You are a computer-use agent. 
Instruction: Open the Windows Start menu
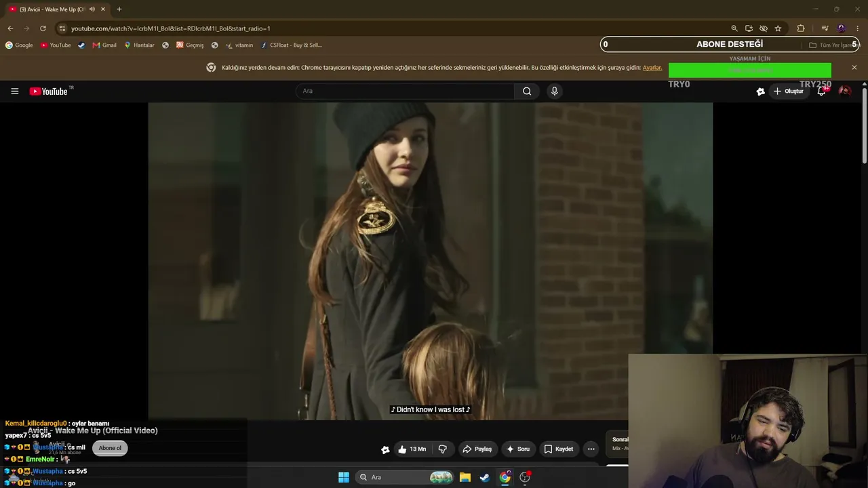click(x=344, y=477)
